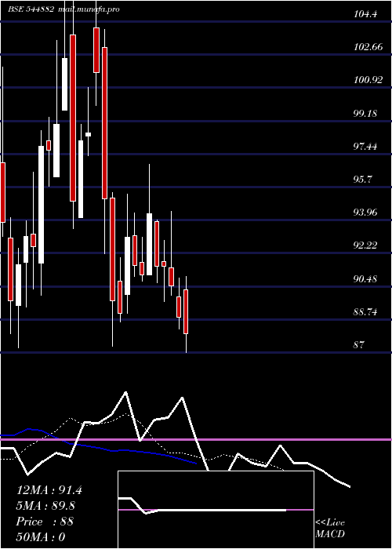Open the Live MACD inset chart box
The height and width of the screenshot is (549, 392).
(216, 510)
